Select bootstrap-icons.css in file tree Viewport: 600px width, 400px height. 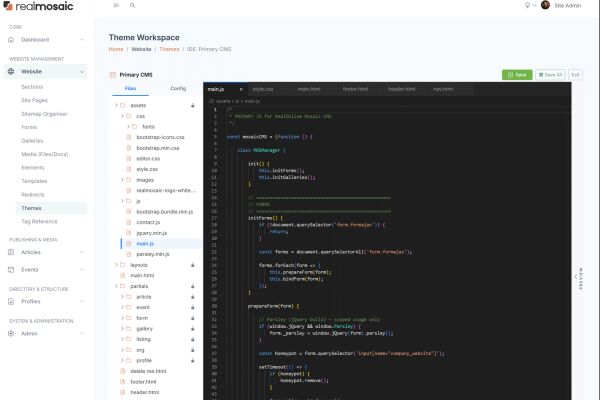[x=160, y=137]
